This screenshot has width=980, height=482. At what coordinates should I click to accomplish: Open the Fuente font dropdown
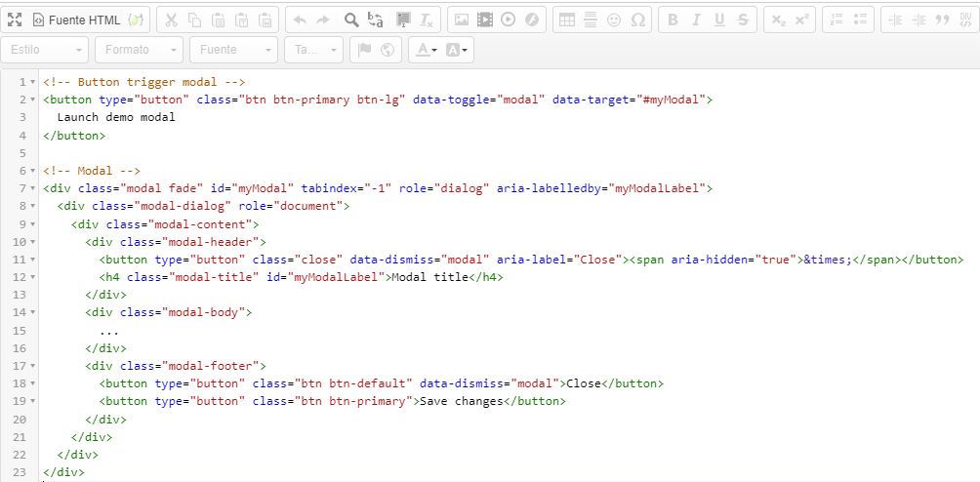click(232, 50)
